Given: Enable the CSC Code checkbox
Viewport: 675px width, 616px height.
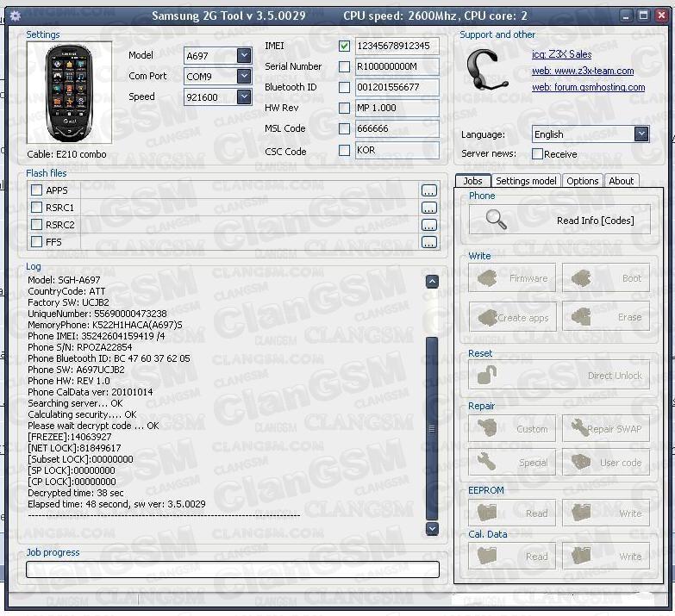Looking at the screenshot, I should coord(344,150).
